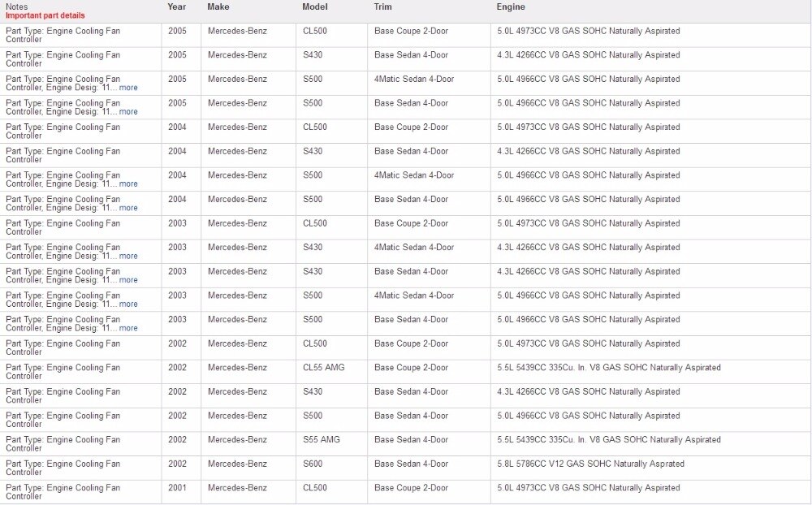Image resolution: width=812 pixels, height=505 pixels.
Task: Click the 'CL55 AMG' model cell
Action: (x=324, y=367)
